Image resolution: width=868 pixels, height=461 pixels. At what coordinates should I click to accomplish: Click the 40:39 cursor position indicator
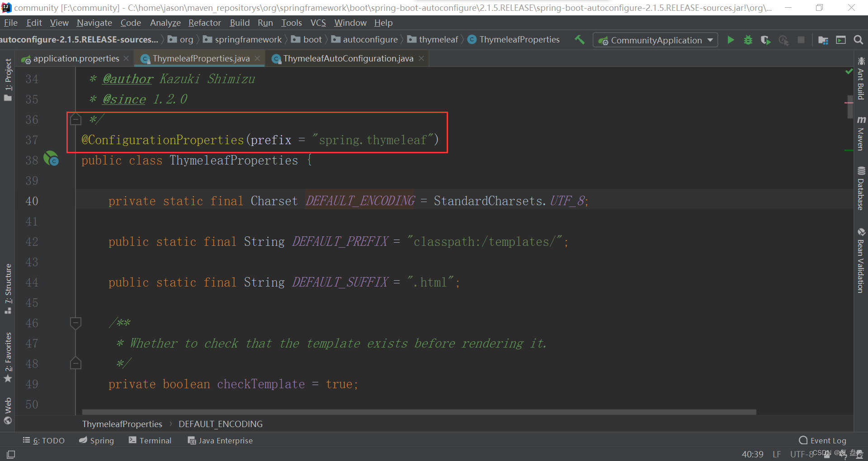pos(752,454)
